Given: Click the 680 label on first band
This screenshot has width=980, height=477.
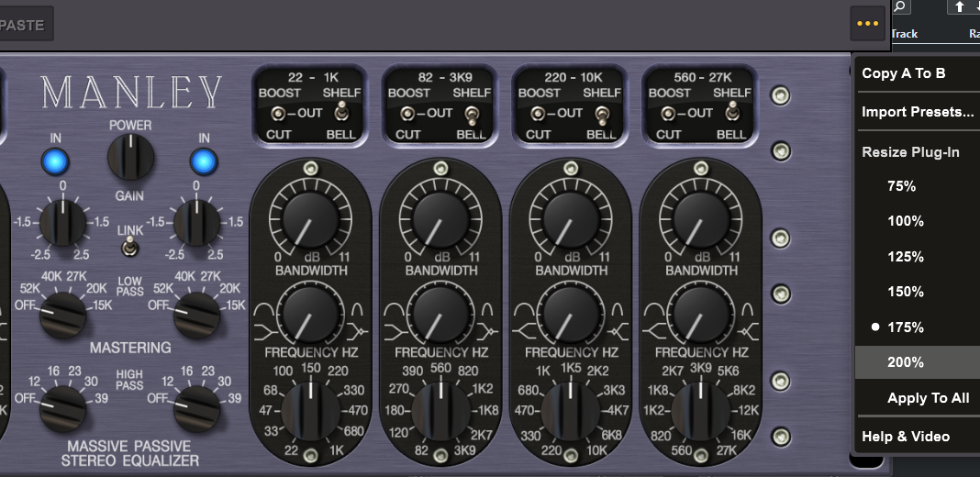Looking at the screenshot, I should (354, 431).
